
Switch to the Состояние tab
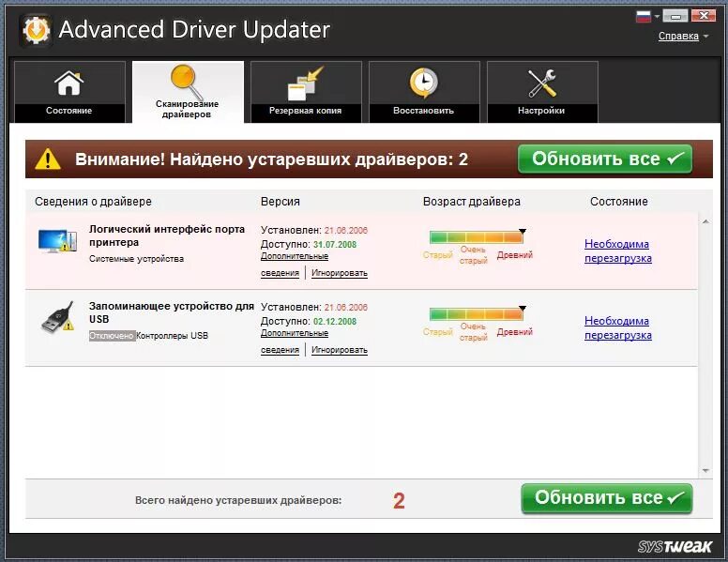69,92
